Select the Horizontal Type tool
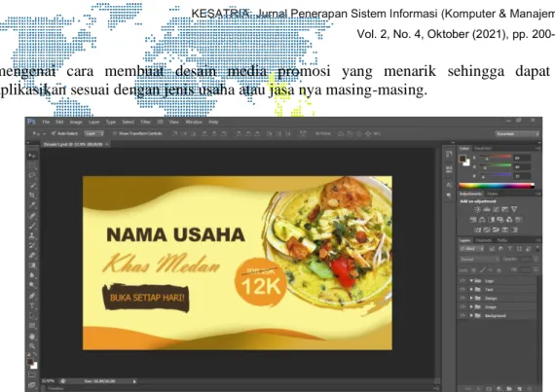 pos(32,305)
